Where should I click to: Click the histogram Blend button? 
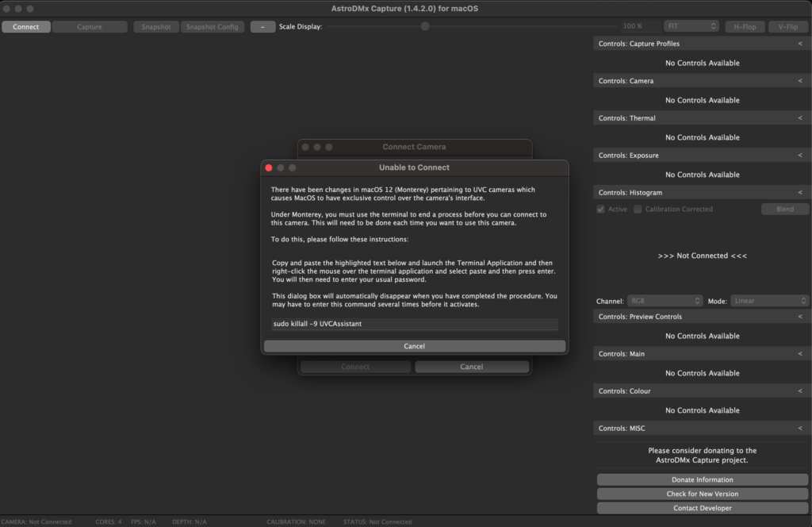784,209
